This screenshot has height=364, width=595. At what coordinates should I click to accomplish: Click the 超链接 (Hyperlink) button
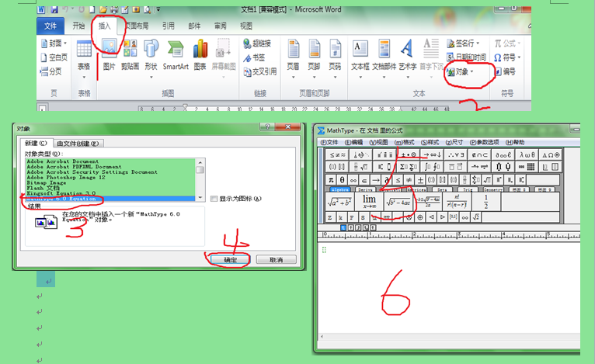257,43
